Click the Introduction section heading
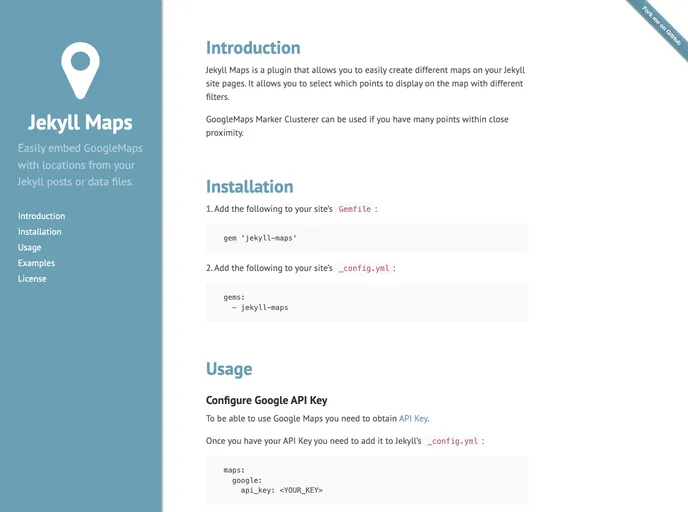 (x=253, y=48)
